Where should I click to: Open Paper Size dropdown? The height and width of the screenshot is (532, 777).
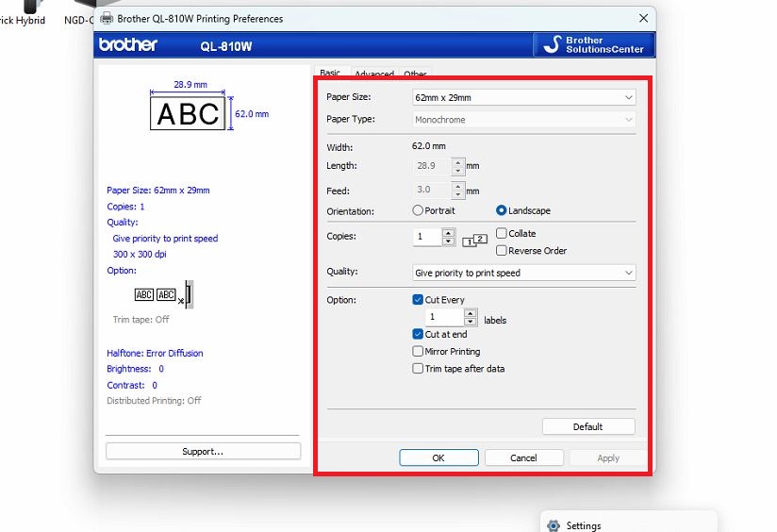[x=523, y=98]
